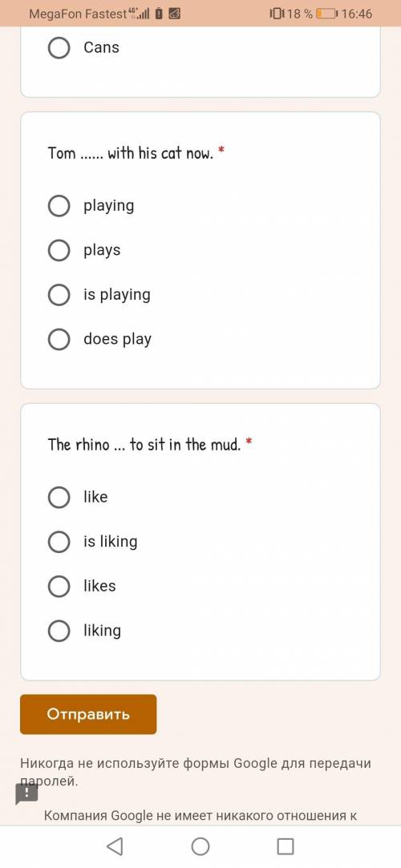Tap the signal strength icon in the status bar

[x=140, y=14]
